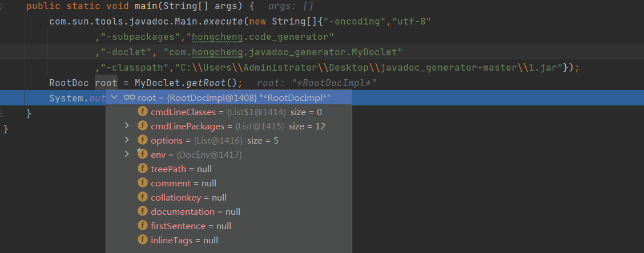Click the documentation field icon

(143, 211)
